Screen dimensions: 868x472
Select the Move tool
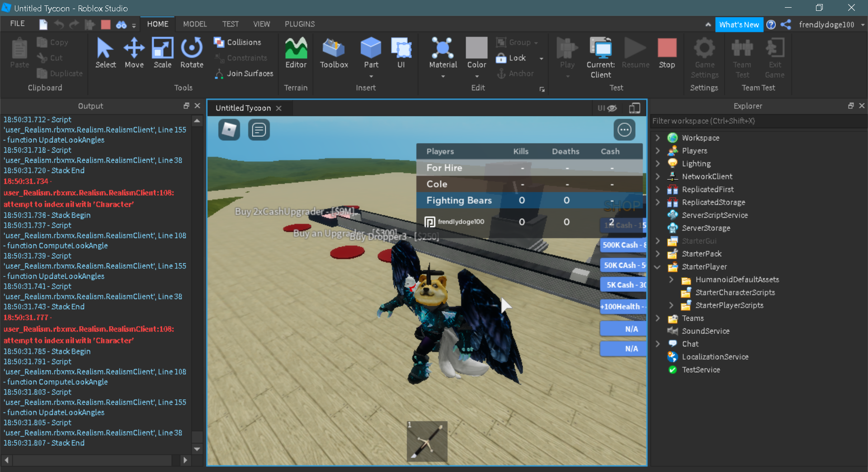(134, 53)
